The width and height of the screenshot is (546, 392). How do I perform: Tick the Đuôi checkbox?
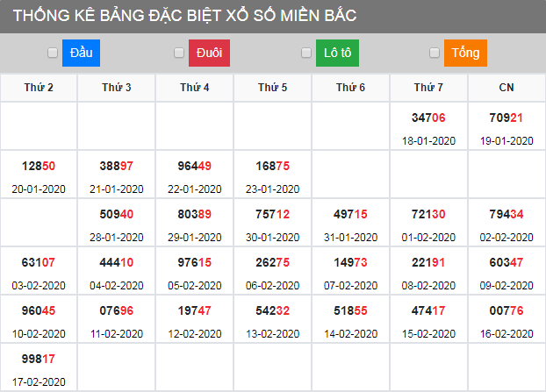tap(181, 53)
